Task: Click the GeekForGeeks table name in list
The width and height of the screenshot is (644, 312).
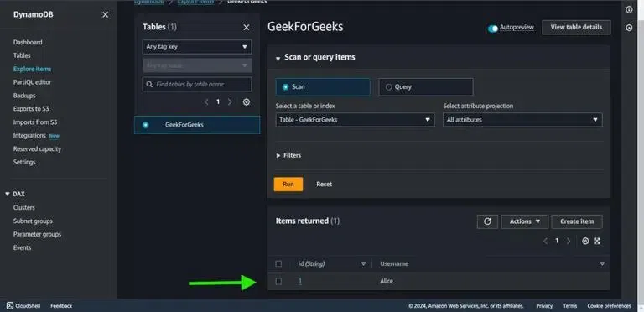Action: coord(184,125)
